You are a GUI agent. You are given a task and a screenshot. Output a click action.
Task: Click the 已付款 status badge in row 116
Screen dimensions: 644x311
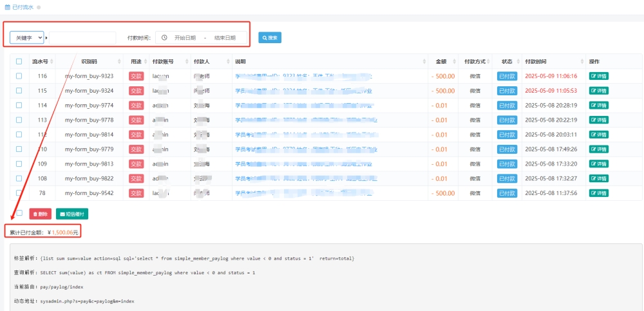tap(507, 76)
